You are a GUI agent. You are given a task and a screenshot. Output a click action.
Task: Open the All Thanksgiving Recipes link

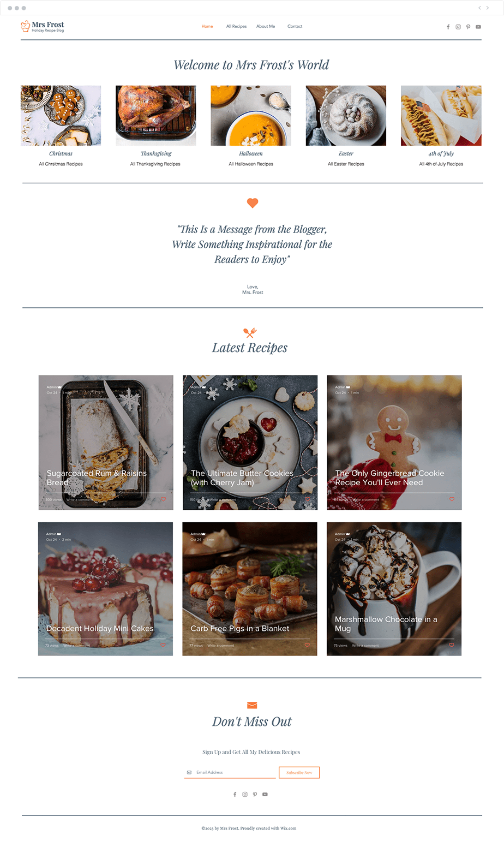(x=155, y=164)
